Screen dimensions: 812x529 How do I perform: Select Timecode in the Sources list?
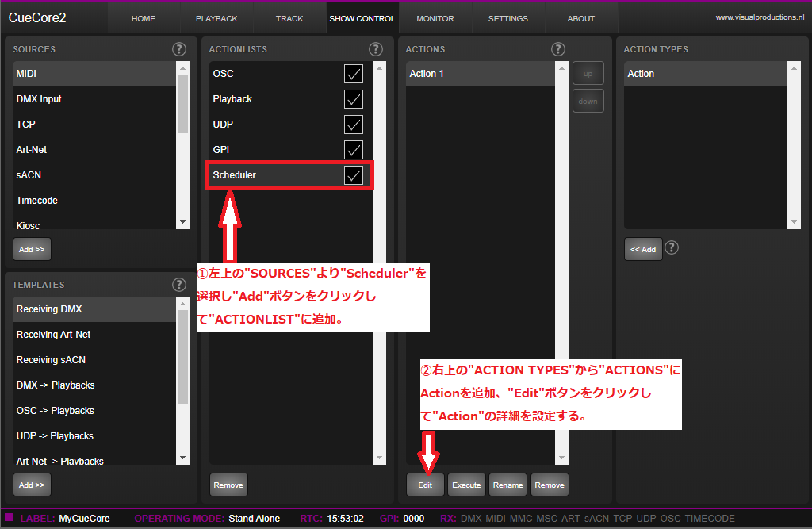coord(94,201)
